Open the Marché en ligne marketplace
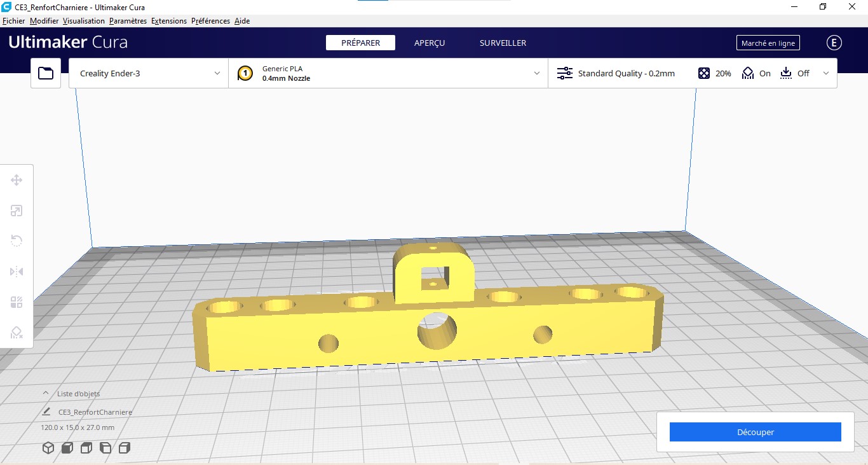The height and width of the screenshot is (465, 868). pyautogui.click(x=768, y=43)
